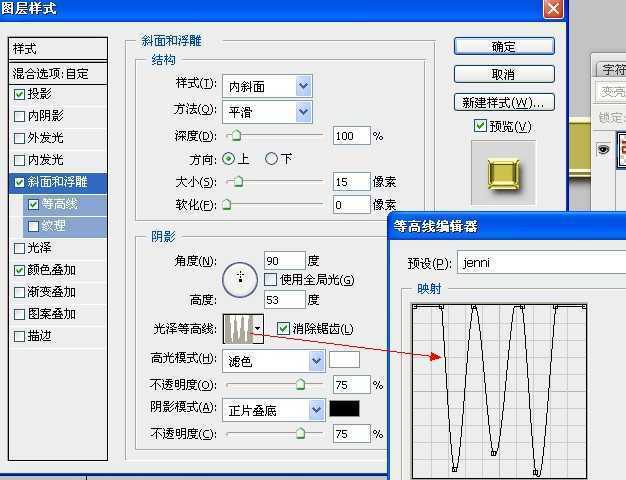Viewport: 626px width, 480px height.
Task: Switch to the 字符 character tab
Action: pos(612,69)
